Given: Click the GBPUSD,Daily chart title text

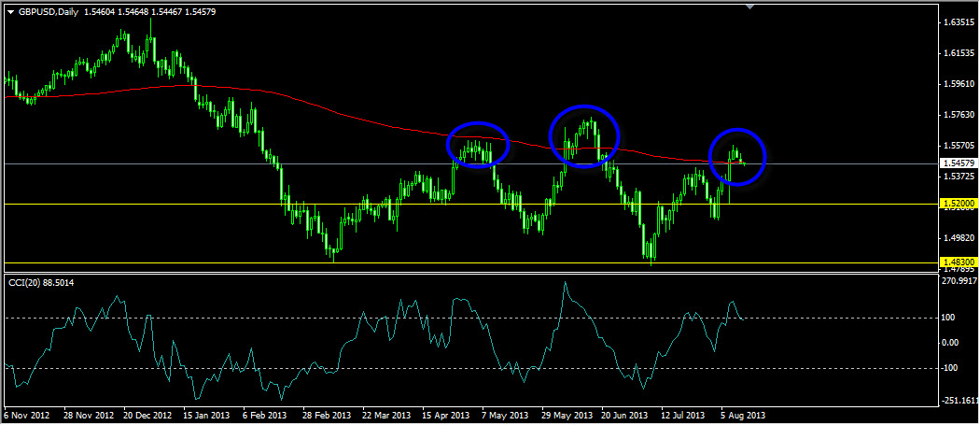Looking at the screenshot, I should 49,11.
